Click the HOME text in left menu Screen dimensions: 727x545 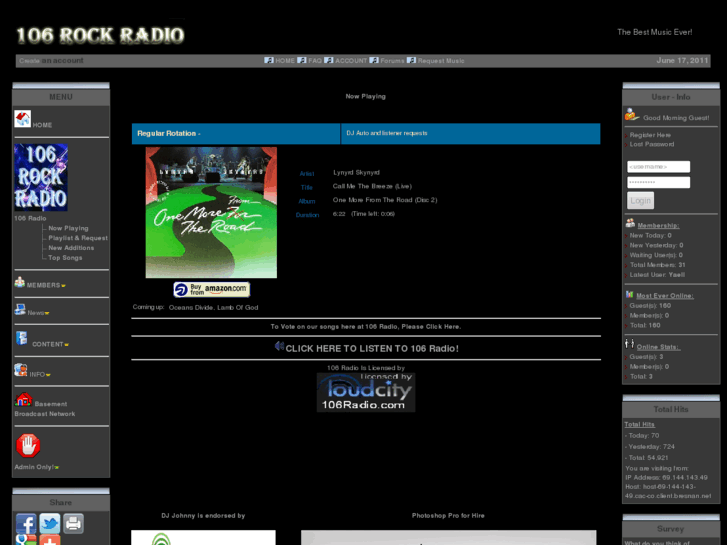42,125
